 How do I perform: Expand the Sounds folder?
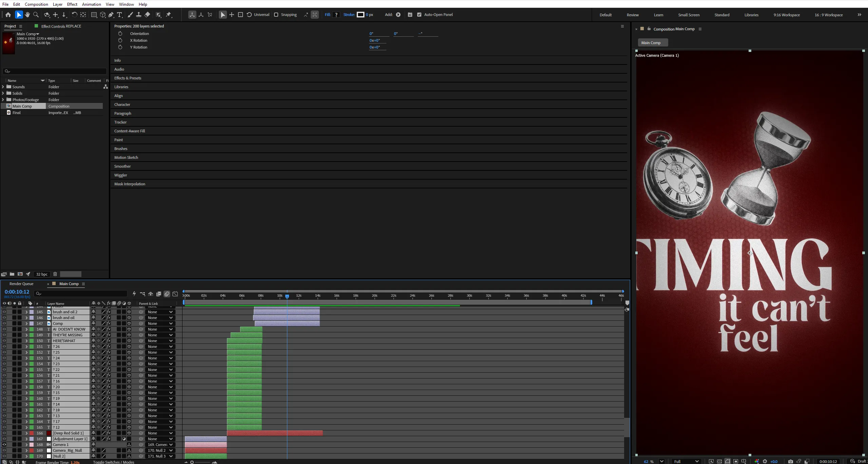coord(3,87)
